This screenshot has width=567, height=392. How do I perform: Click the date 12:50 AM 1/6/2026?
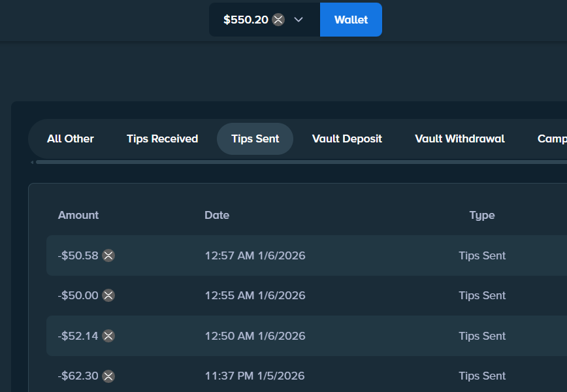tap(255, 336)
